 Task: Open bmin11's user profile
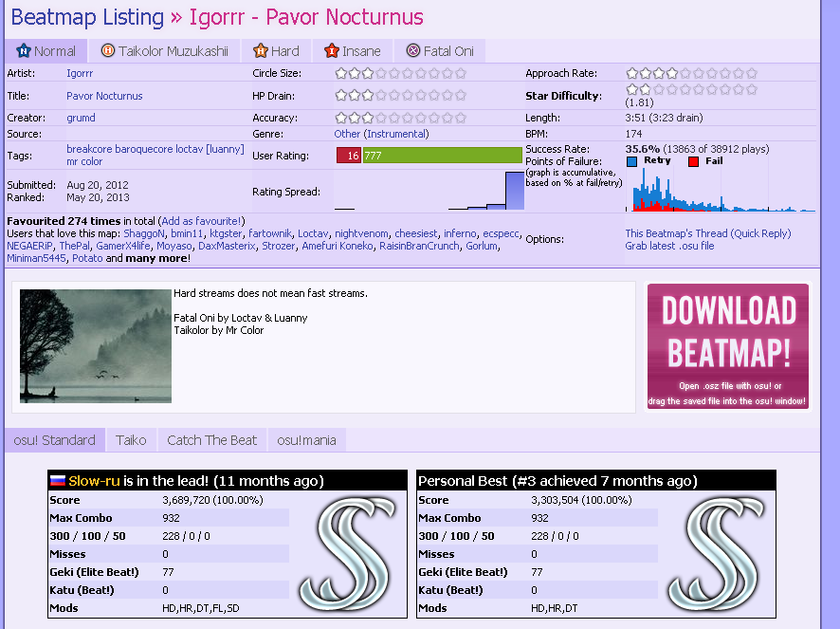(x=187, y=233)
